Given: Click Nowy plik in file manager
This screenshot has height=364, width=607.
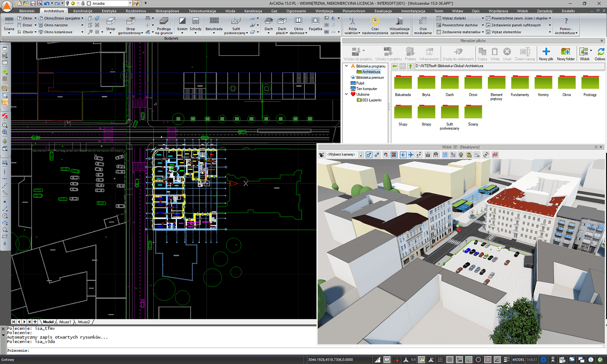Looking at the screenshot, I should coord(546,54).
